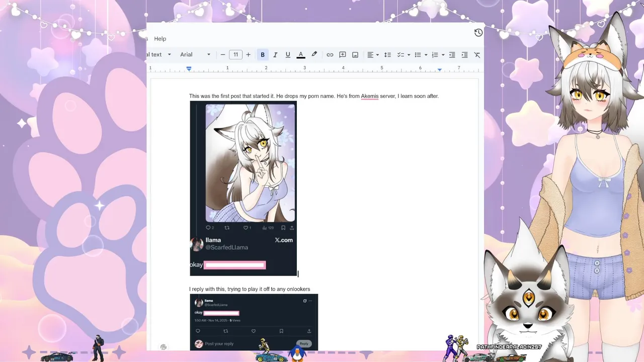Image resolution: width=644 pixels, height=362 pixels.
Task: Select the first tweet screenshot with fox artwork
Action: tap(244, 189)
